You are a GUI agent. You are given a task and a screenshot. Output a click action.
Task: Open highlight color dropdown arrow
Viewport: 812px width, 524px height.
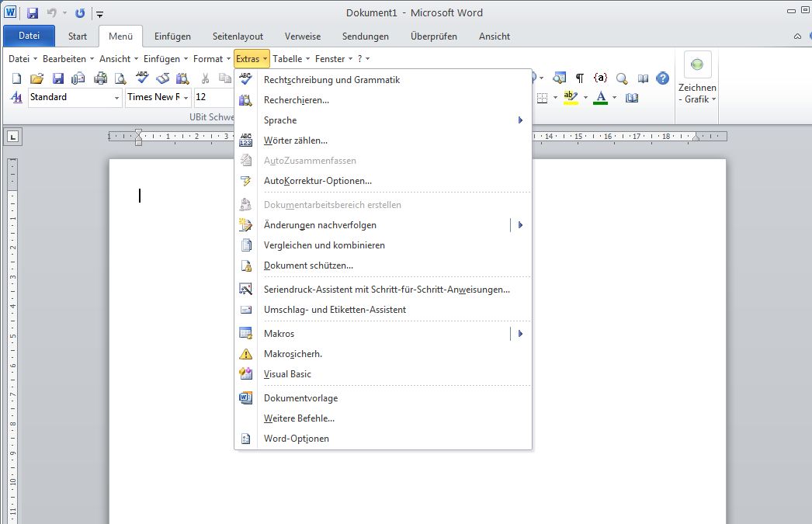[x=585, y=97]
